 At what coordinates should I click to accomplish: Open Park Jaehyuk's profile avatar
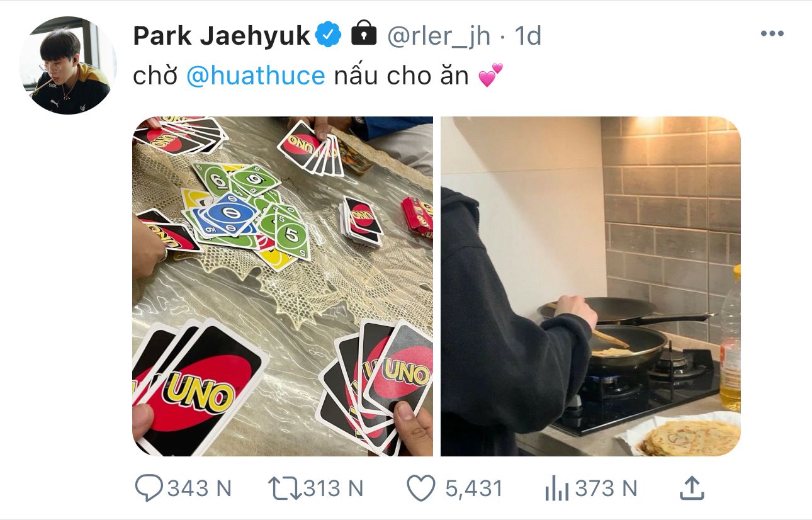click(68, 65)
